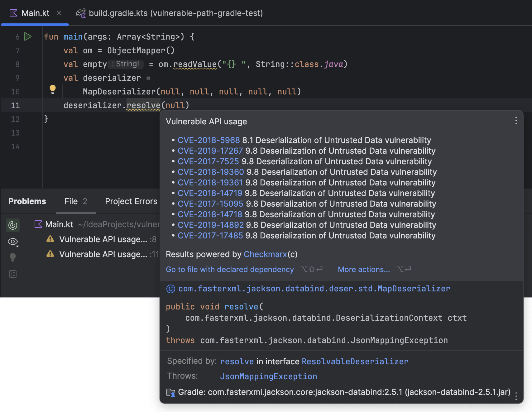
Task: Open the kebab menu on Vulnerable API usage popup
Action: (516, 121)
